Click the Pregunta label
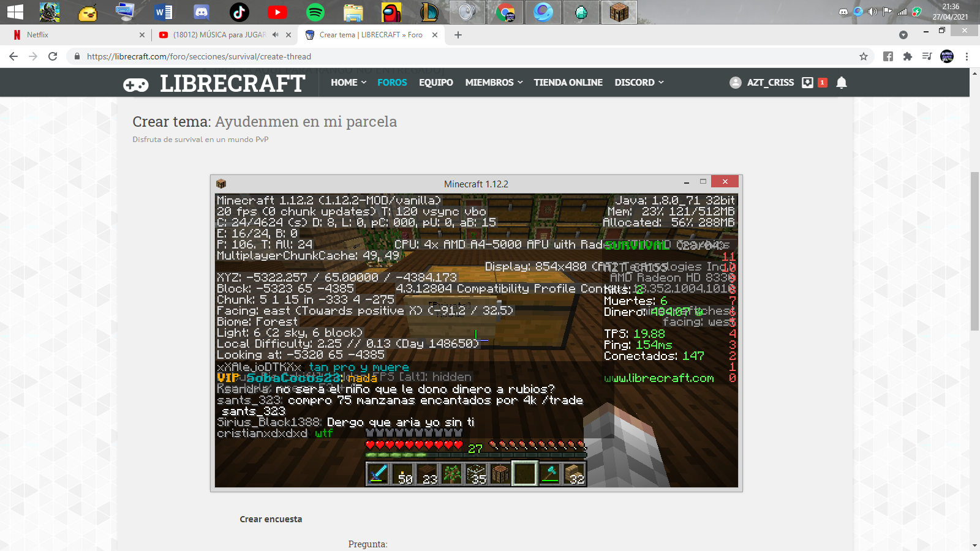The width and height of the screenshot is (980, 551). pyautogui.click(x=367, y=544)
